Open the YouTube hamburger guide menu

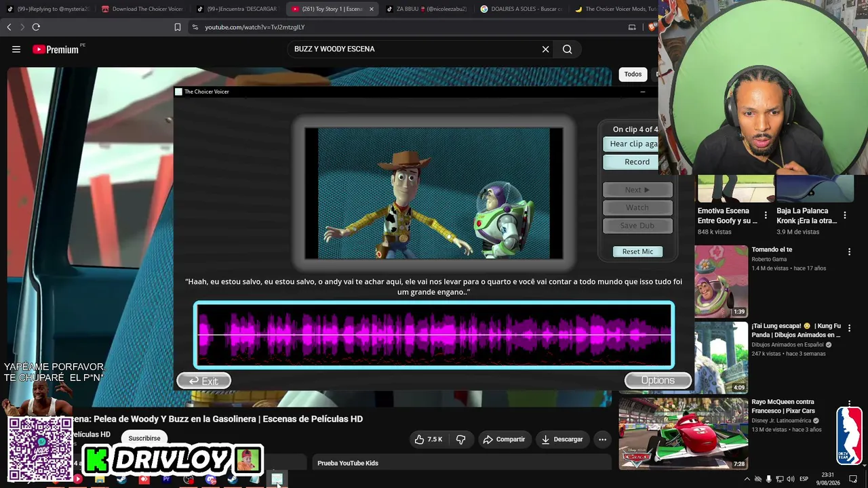[16, 49]
